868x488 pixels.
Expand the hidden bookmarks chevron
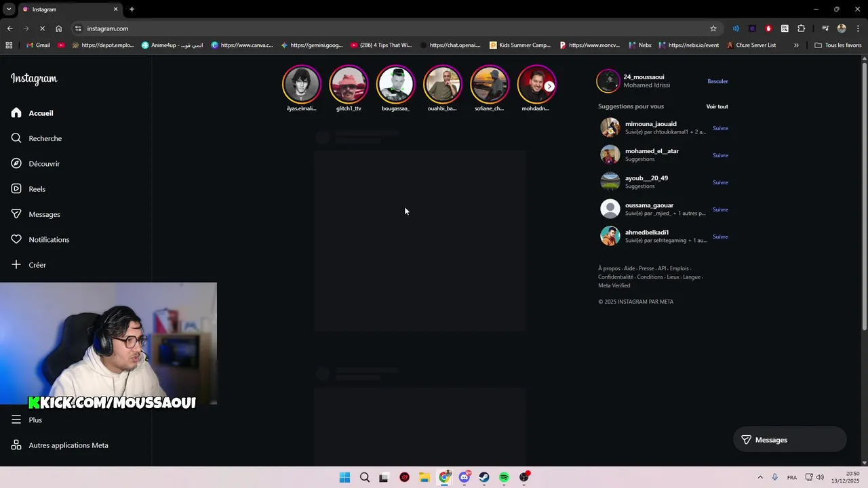pyautogui.click(x=796, y=45)
